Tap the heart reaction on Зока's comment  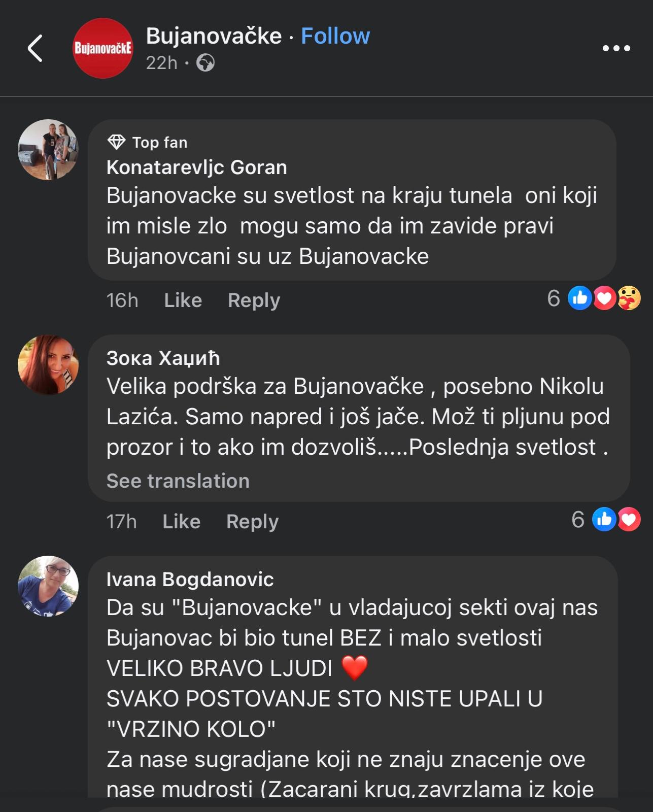(629, 519)
